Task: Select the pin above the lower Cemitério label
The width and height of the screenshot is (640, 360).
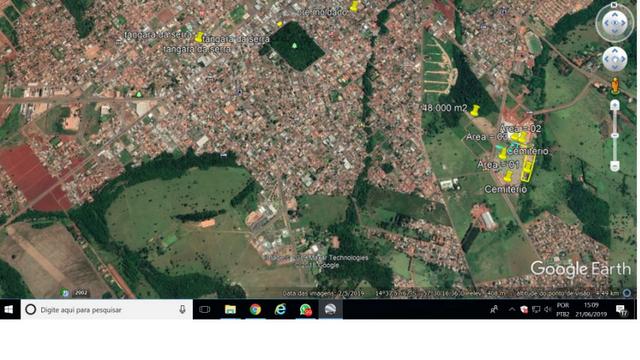Action: tap(507, 176)
